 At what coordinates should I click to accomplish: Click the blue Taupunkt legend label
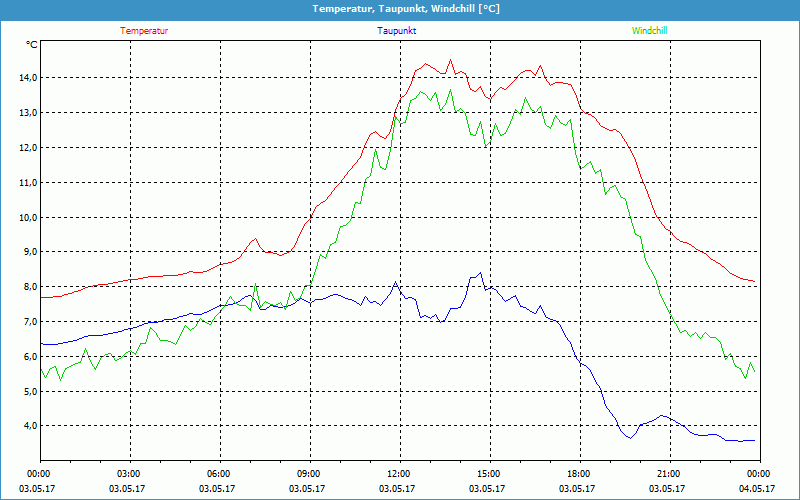click(396, 31)
